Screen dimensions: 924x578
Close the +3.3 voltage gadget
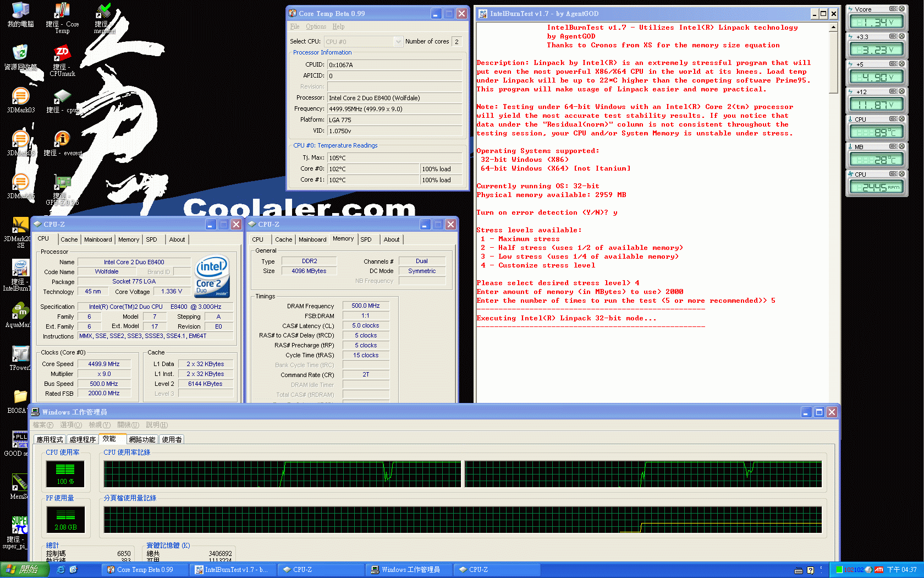tap(901, 36)
